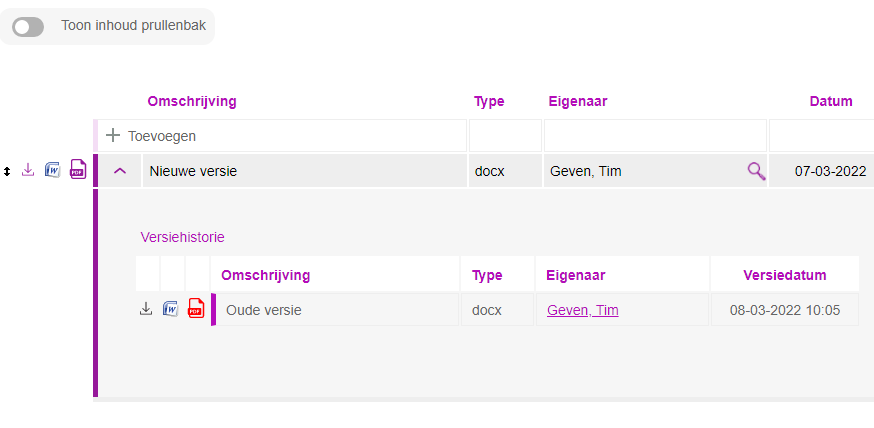This screenshot has width=874, height=428.
Task: Click the Versiedatum column header
Action: (785, 275)
